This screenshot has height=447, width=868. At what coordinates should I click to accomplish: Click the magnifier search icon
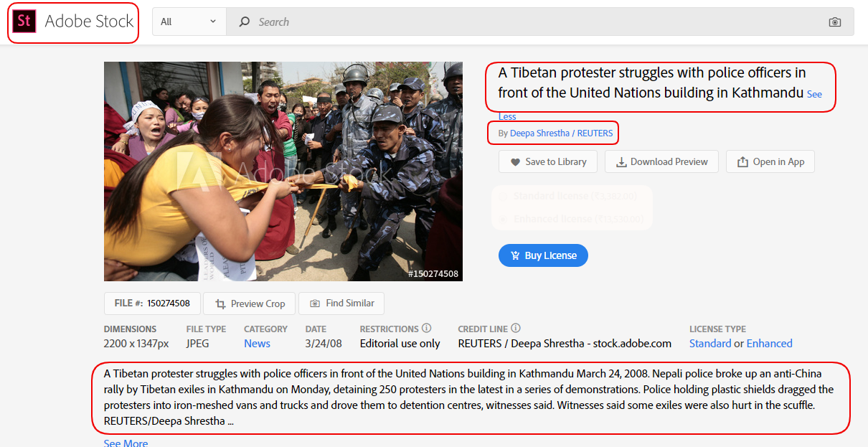tap(245, 22)
